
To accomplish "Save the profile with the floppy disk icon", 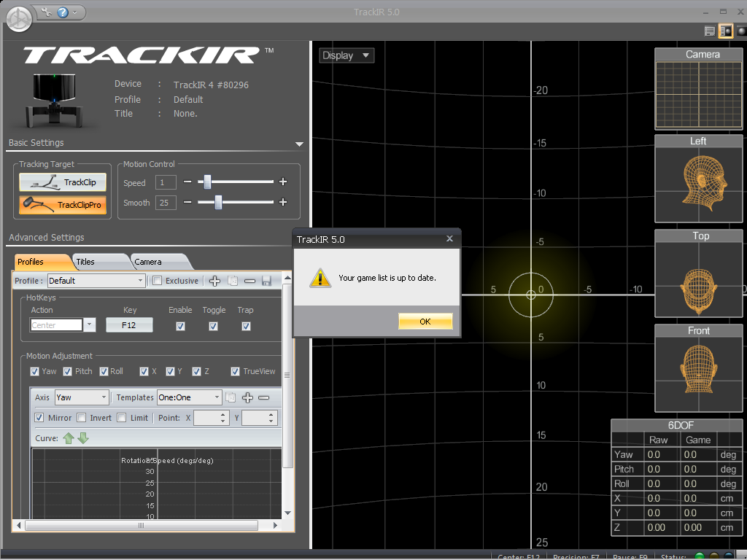I will coord(266,281).
